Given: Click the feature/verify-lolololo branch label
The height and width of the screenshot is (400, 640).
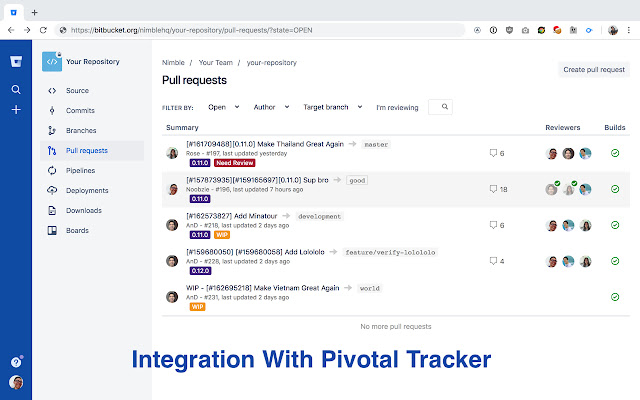Looking at the screenshot, I should click(390, 252).
